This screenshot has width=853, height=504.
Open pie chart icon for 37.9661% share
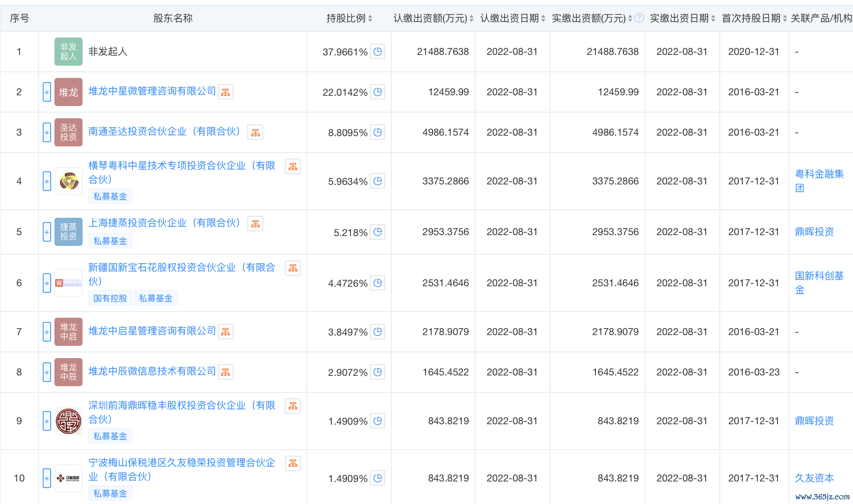[x=378, y=52]
